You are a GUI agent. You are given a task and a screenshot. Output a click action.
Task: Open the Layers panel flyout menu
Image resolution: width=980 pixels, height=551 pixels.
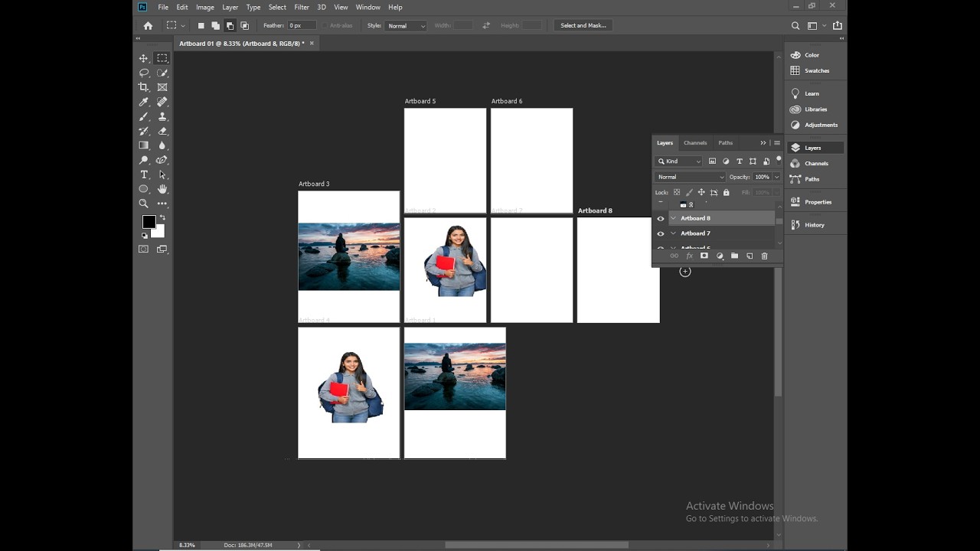[777, 143]
